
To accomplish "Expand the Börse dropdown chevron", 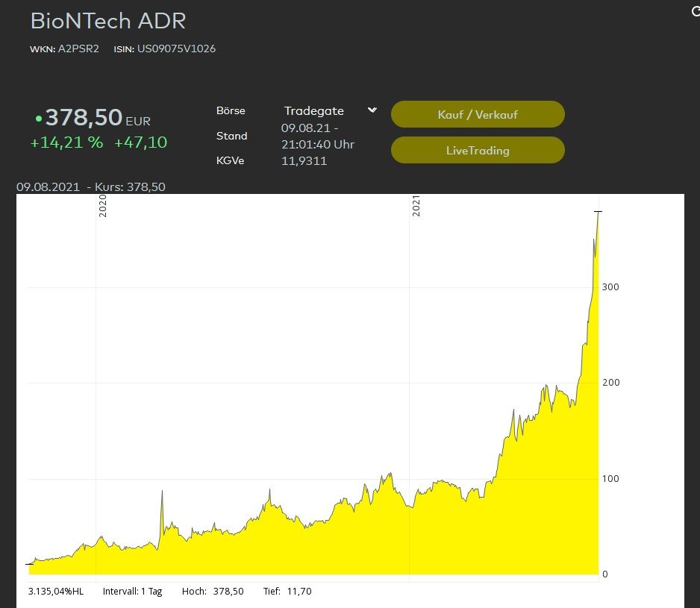I will 372,110.
